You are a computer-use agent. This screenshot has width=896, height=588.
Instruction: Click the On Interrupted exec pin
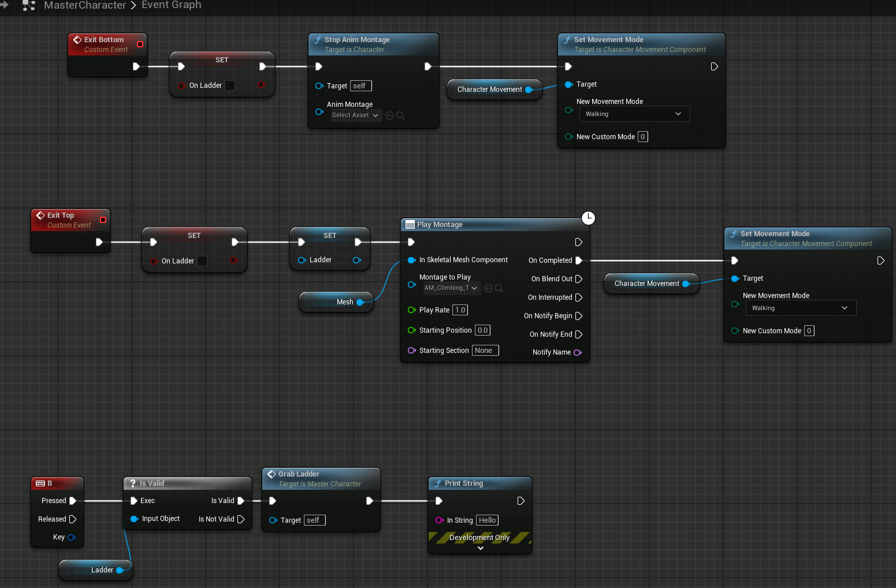point(579,297)
